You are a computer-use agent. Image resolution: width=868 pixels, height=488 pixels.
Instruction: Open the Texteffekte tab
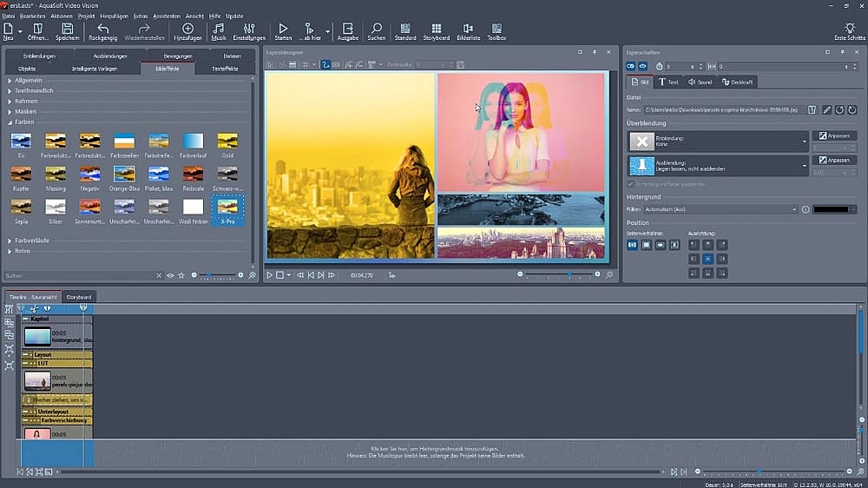pyautogui.click(x=224, y=68)
